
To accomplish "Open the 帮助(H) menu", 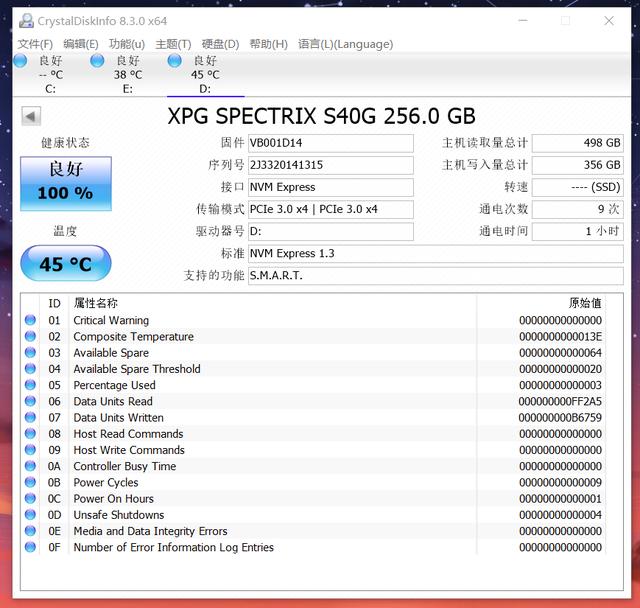I will click(269, 44).
